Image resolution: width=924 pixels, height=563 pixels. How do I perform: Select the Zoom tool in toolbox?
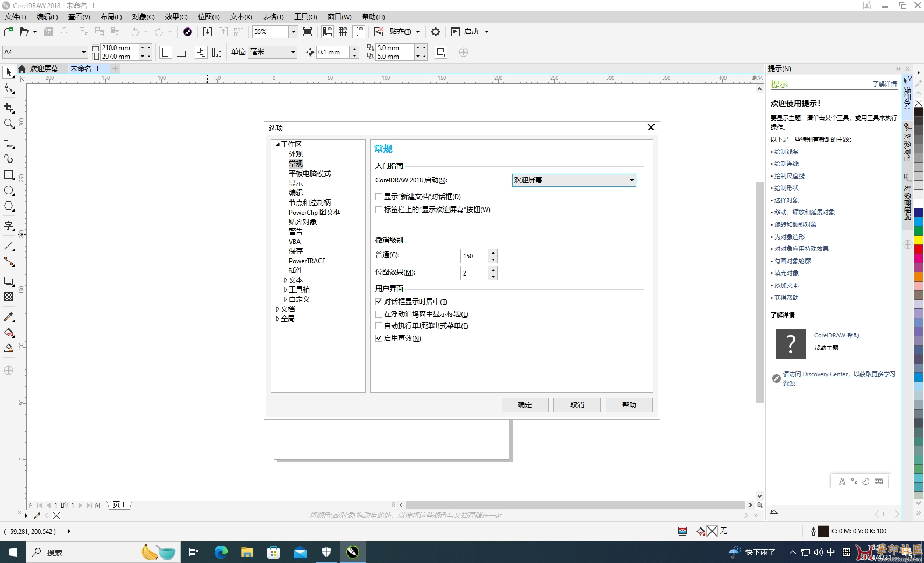coord(9,124)
